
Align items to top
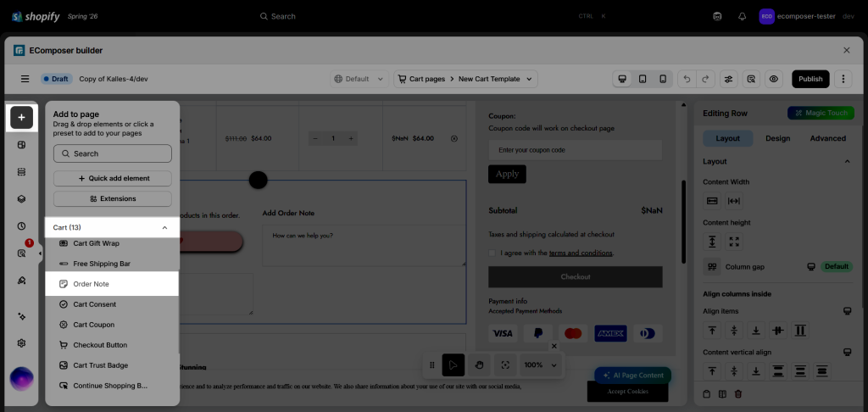point(712,331)
